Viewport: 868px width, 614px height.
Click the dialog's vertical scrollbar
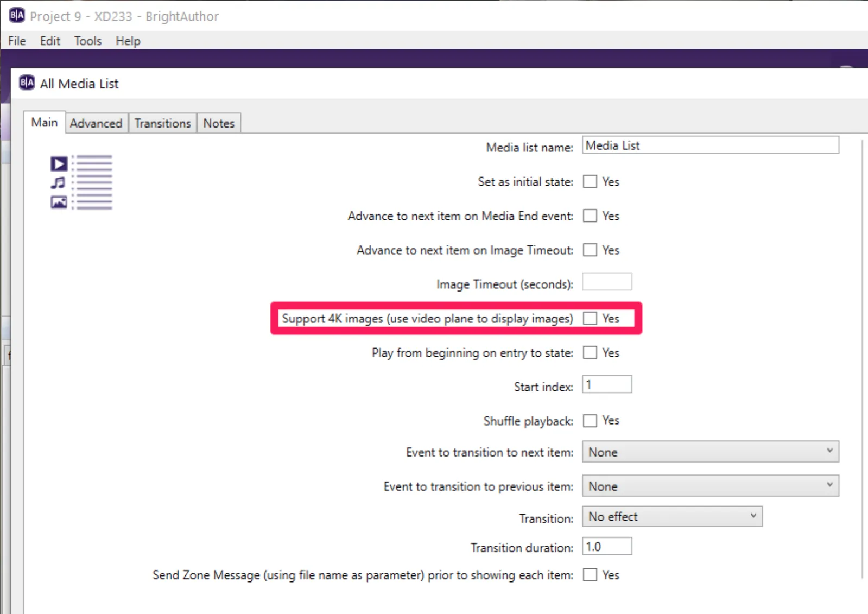(x=862, y=358)
